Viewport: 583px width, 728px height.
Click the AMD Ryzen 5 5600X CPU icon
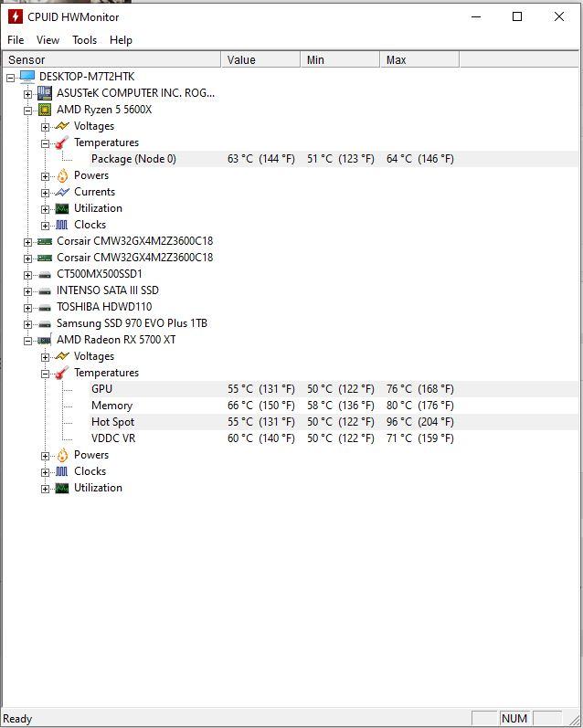coord(45,110)
